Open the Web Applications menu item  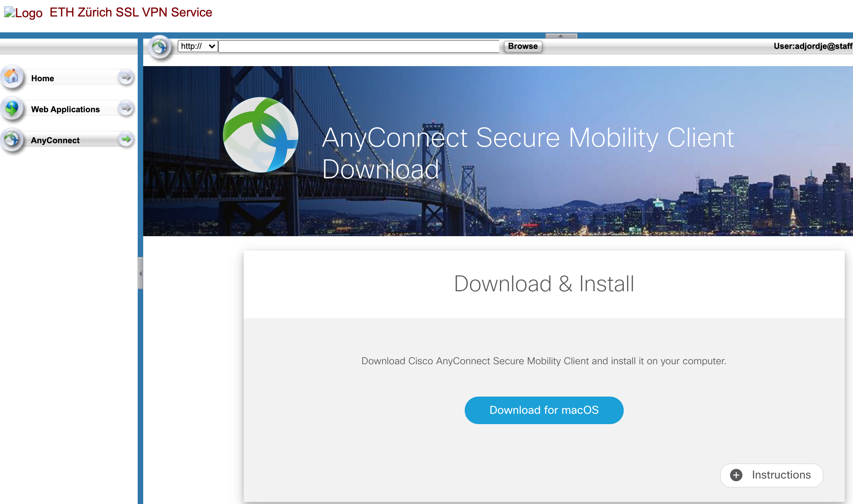67,109
